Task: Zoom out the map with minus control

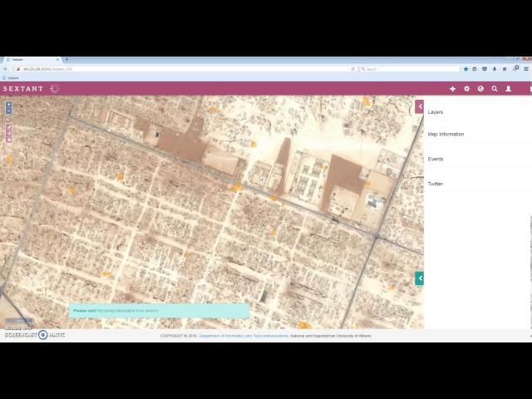Action: (9, 111)
